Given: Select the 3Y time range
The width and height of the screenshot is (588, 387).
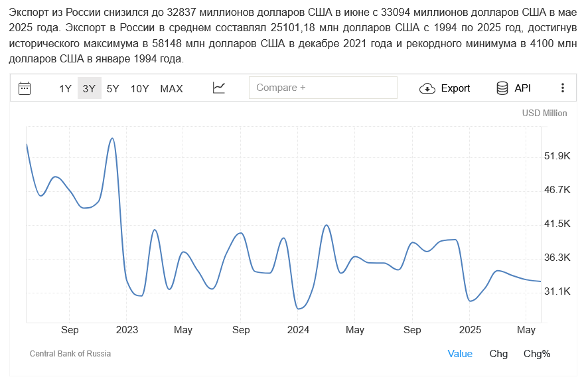Looking at the screenshot, I should 89,88.
